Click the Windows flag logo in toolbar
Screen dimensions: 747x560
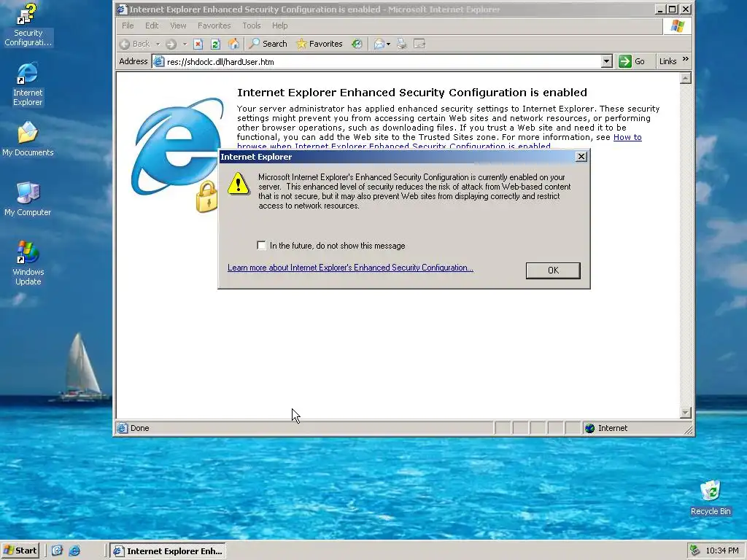pos(677,26)
